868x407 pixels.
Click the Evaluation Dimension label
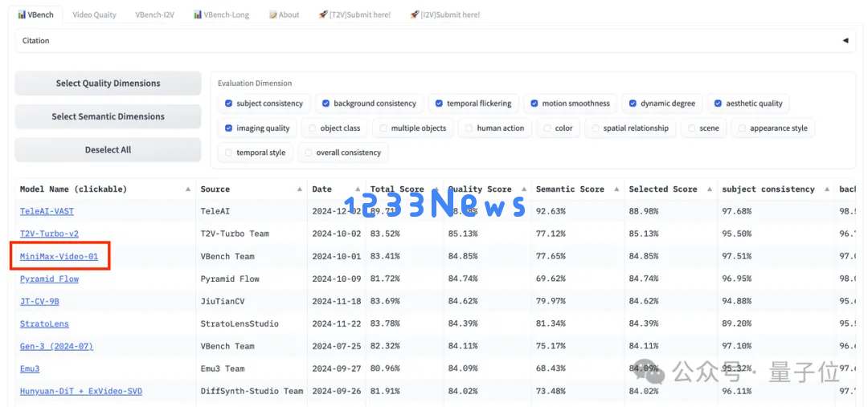(255, 83)
